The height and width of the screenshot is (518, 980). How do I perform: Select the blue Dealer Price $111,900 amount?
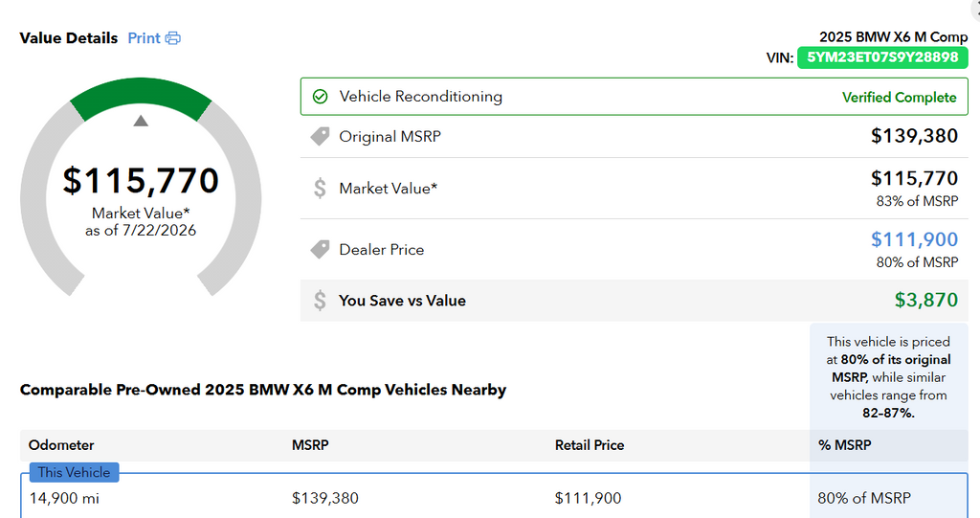[914, 239]
